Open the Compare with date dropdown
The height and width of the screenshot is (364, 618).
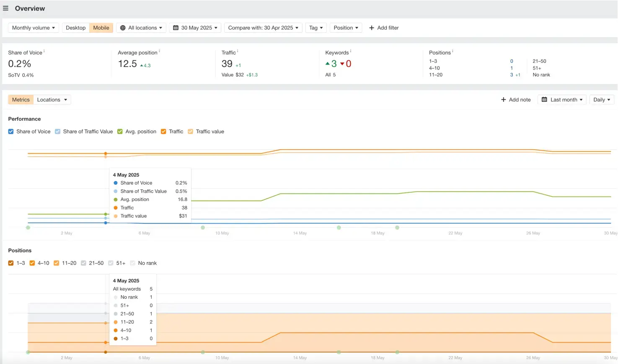tap(263, 28)
